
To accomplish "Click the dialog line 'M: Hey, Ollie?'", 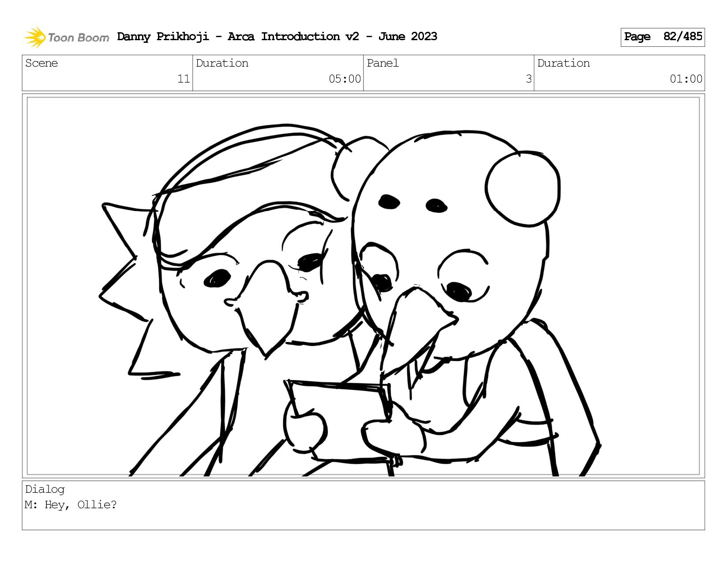I will point(71,505).
